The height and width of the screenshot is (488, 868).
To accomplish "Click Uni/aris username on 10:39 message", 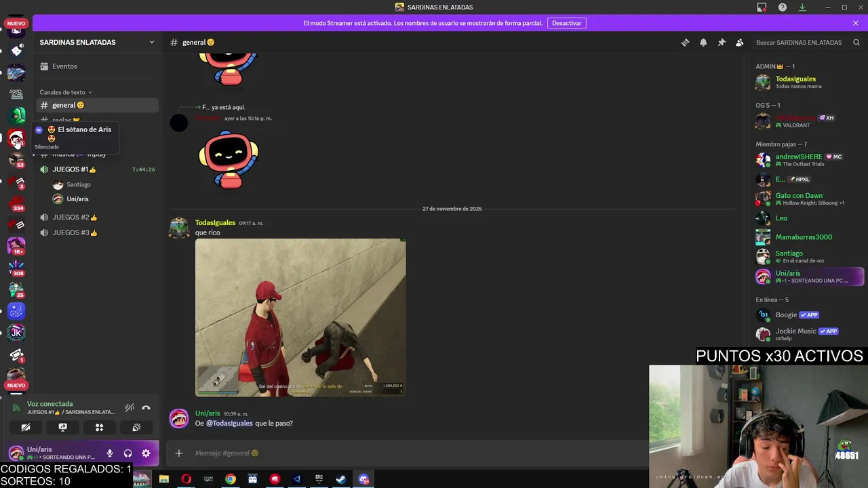I will (208, 413).
